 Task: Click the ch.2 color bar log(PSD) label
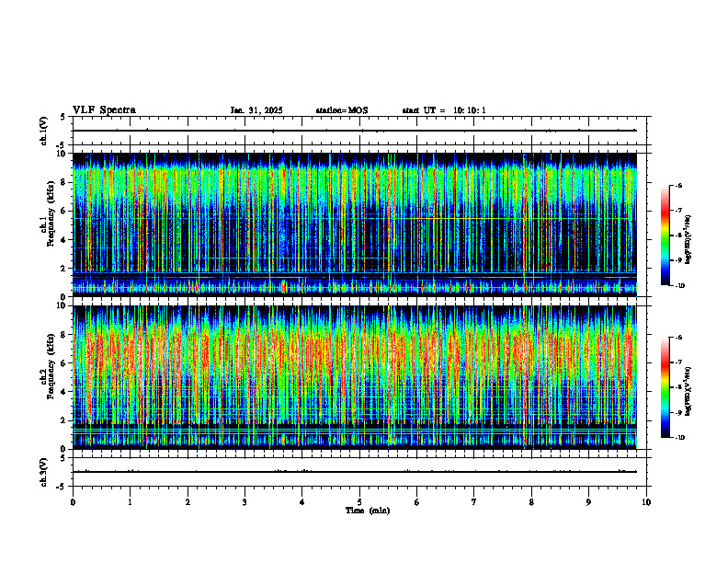point(688,391)
